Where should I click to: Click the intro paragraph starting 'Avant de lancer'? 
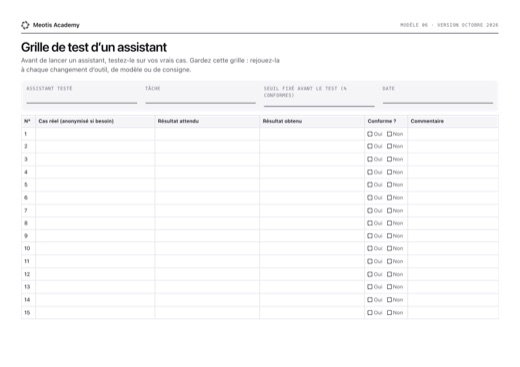tap(150, 65)
